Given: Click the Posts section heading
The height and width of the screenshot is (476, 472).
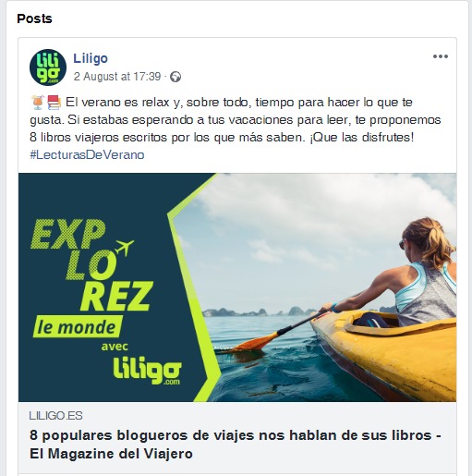Looking at the screenshot, I should pos(34,18).
